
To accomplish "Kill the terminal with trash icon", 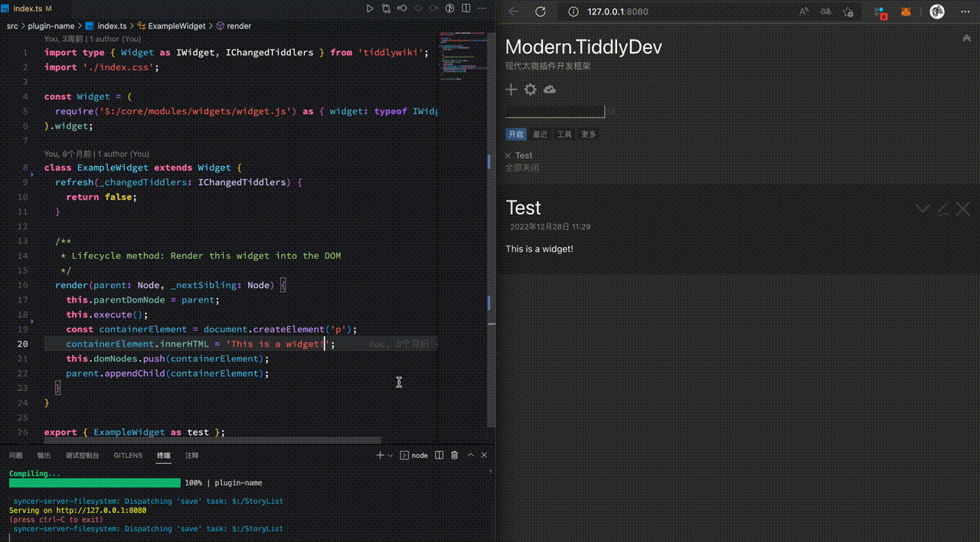I will pos(454,455).
